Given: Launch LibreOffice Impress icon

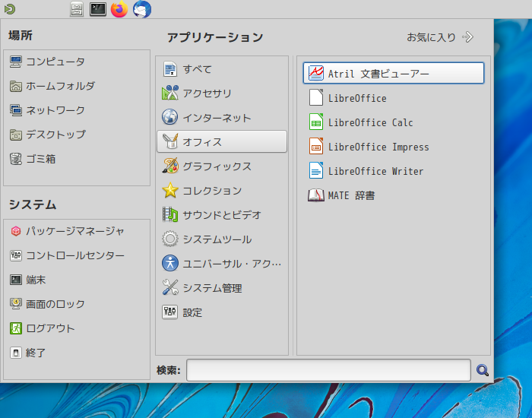Looking at the screenshot, I should (316, 146).
